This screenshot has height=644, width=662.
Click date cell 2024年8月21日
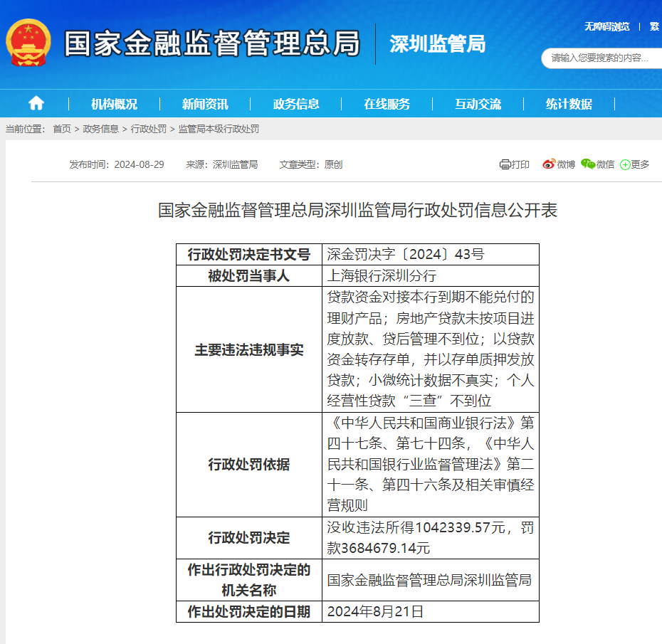[x=430, y=611]
